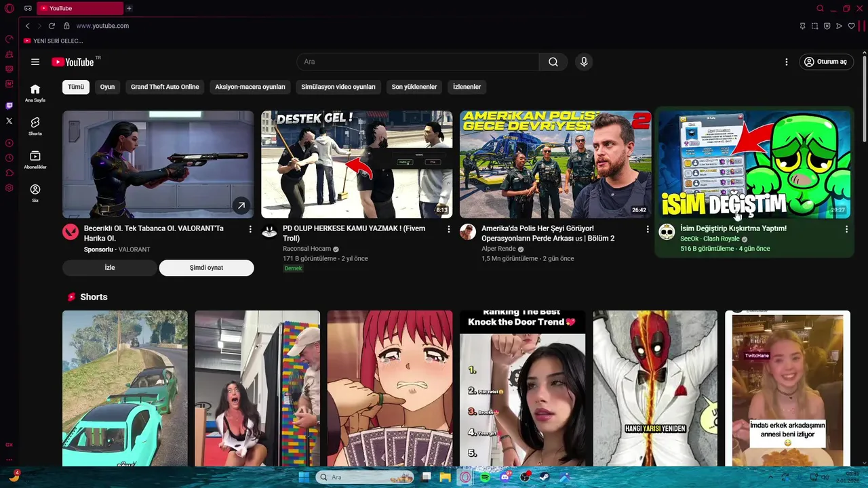The image size is (868, 488).
Task: Open the sidebar Player icon
Action: click(9, 143)
